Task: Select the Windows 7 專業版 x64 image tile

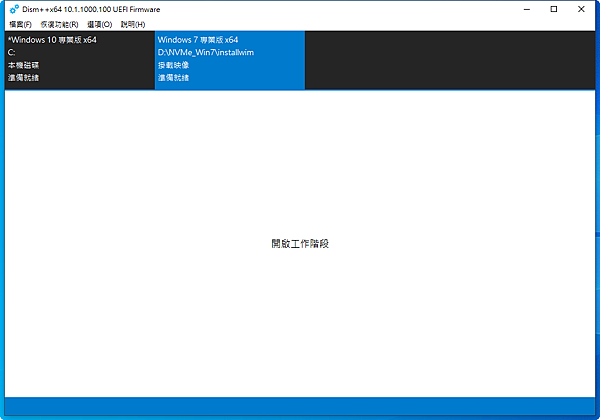Action: coord(230,60)
